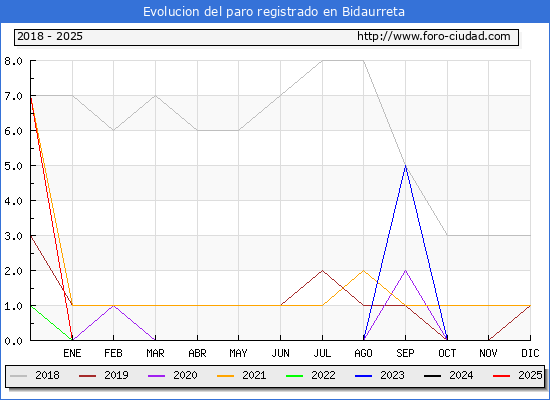Viewport: 550px width, 400px height.
Task: Click the dark red 2019 peak at JUL
Action: [322, 271]
